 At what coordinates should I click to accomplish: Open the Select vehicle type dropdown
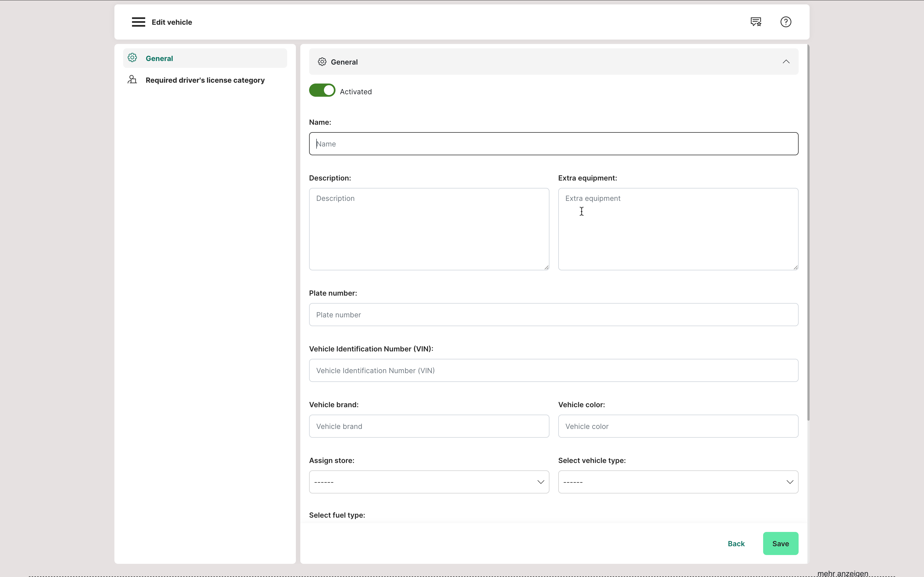[x=678, y=482]
